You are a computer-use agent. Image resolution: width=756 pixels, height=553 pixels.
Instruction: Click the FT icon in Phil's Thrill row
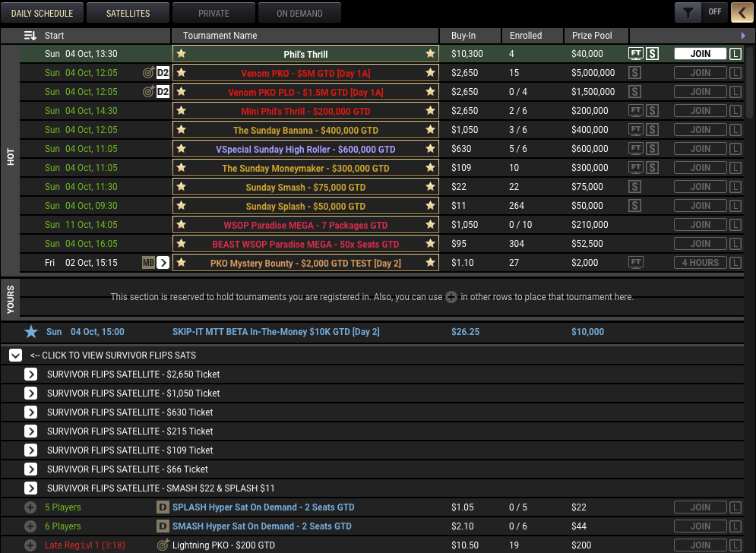click(636, 53)
